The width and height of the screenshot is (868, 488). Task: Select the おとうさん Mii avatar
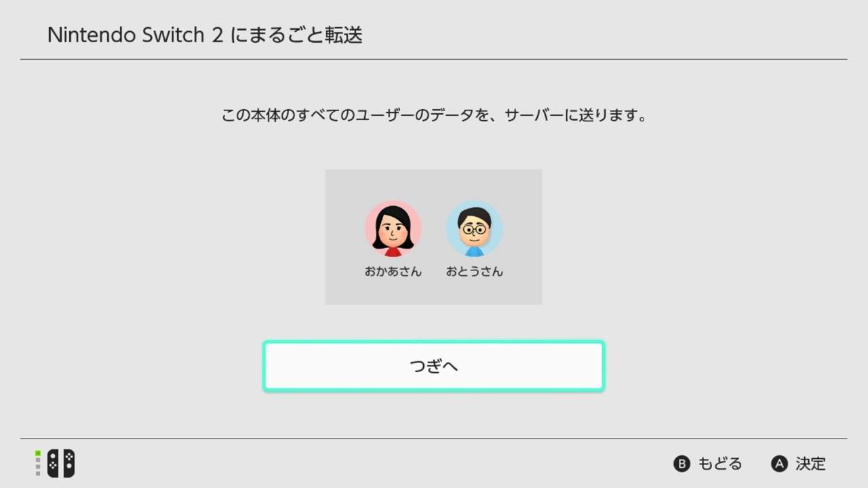coord(475,228)
